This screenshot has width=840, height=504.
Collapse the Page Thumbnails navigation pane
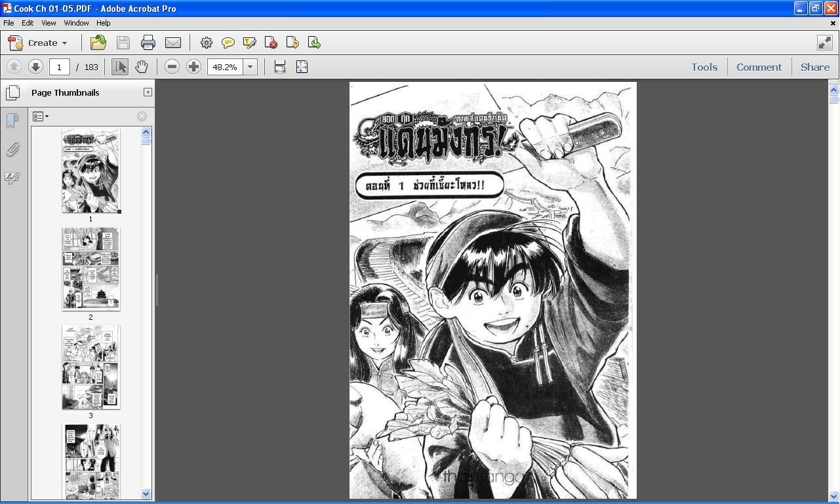(x=148, y=92)
